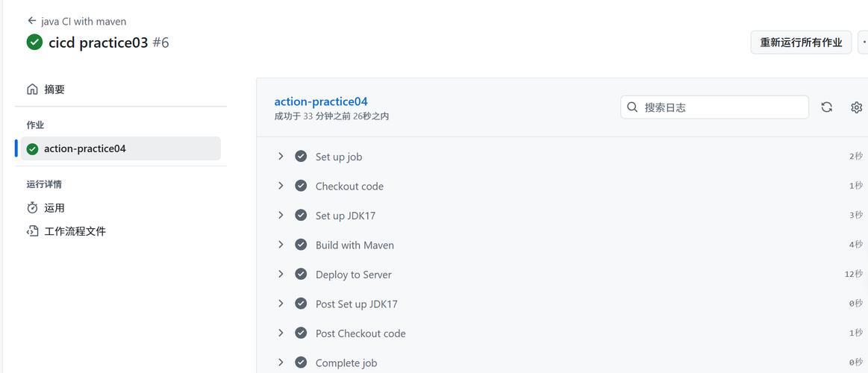The image size is (868, 373).
Task: Click the magnifier icon in log search
Action: click(x=632, y=107)
